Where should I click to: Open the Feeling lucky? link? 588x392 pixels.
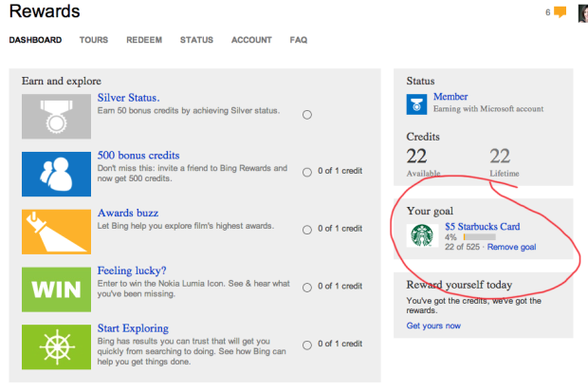click(132, 271)
